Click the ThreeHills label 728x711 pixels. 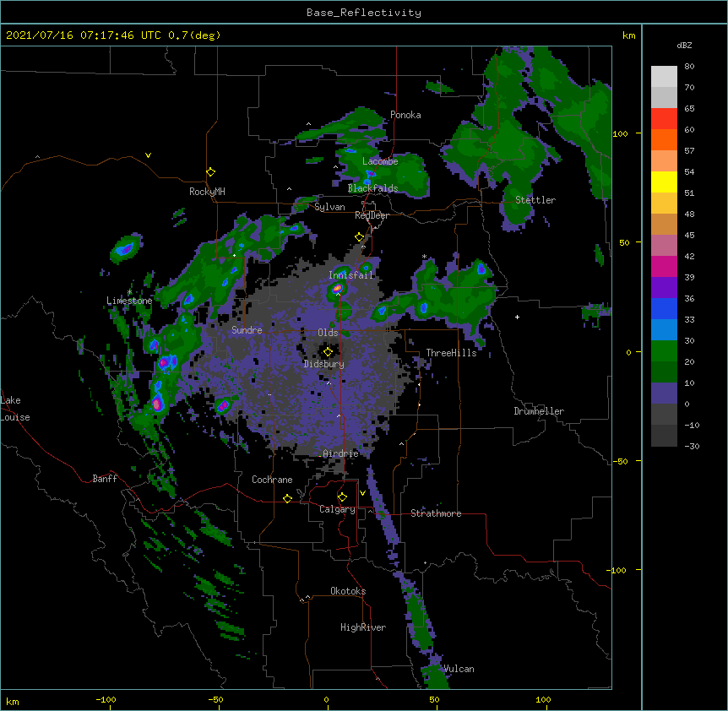451,353
